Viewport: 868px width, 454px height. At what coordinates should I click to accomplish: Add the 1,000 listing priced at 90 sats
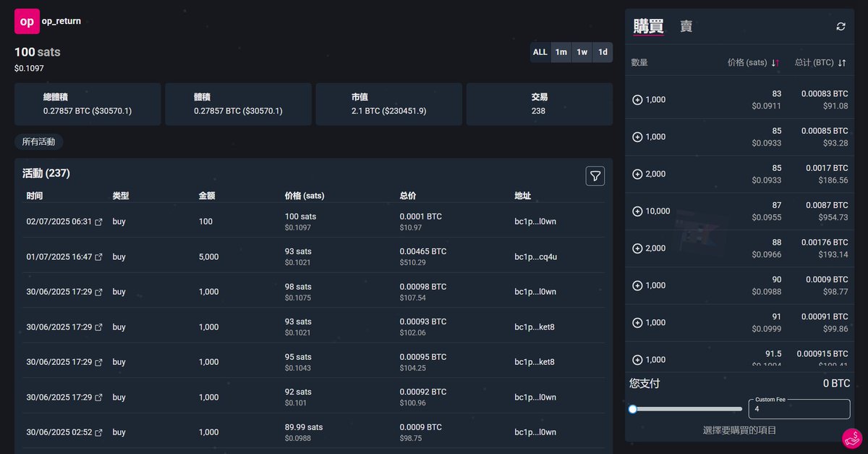pos(637,285)
